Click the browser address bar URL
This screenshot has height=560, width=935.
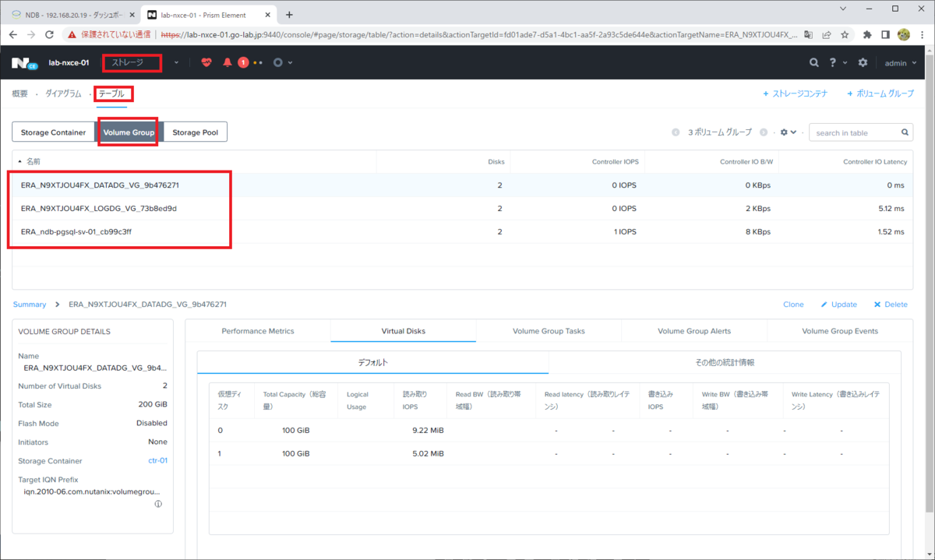point(479,35)
